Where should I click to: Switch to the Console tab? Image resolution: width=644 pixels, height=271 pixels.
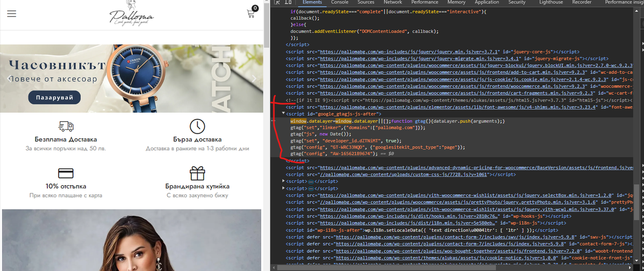pos(340,3)
